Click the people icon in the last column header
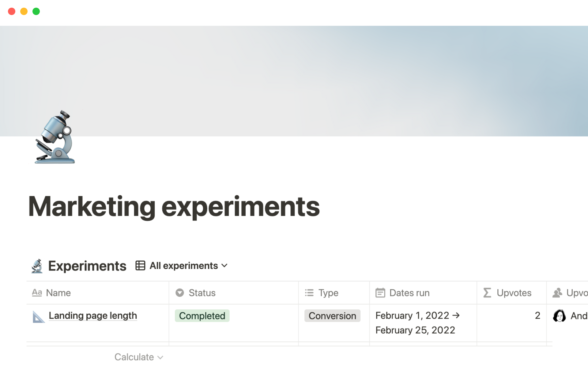The height and width of the screenshot is (368, 588). (557, 293)
